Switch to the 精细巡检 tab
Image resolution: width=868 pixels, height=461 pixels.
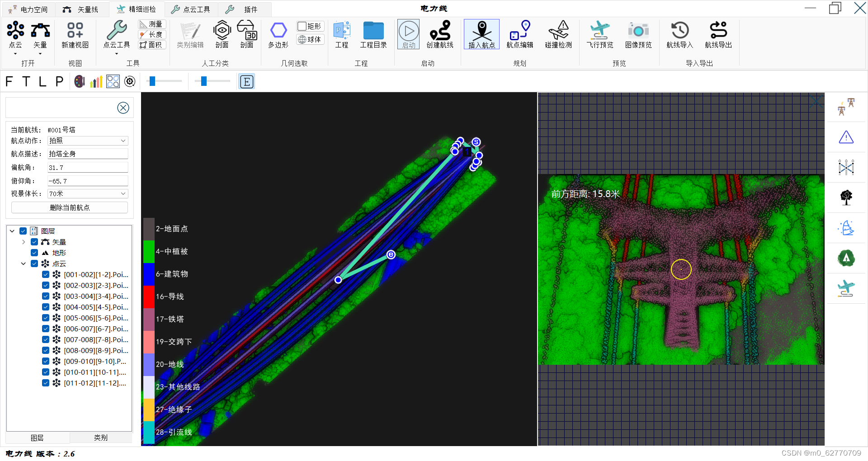(137, 9)
